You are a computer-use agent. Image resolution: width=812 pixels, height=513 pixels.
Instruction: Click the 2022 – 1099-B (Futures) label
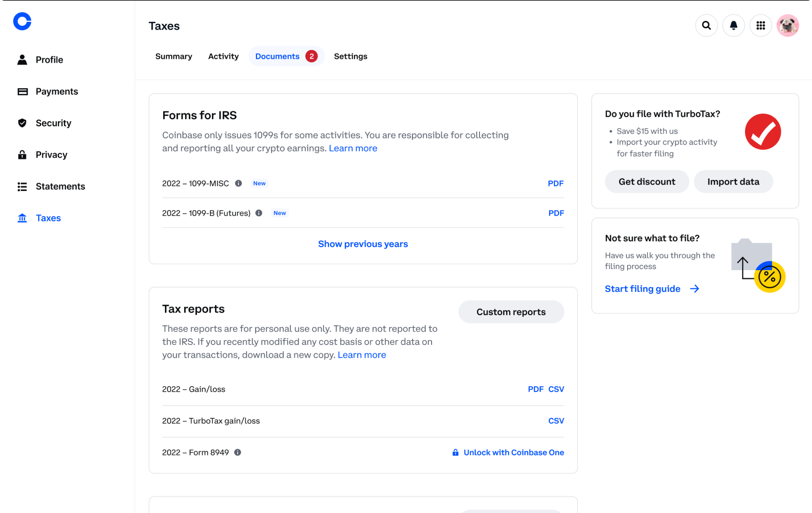[x=206, y=213]
